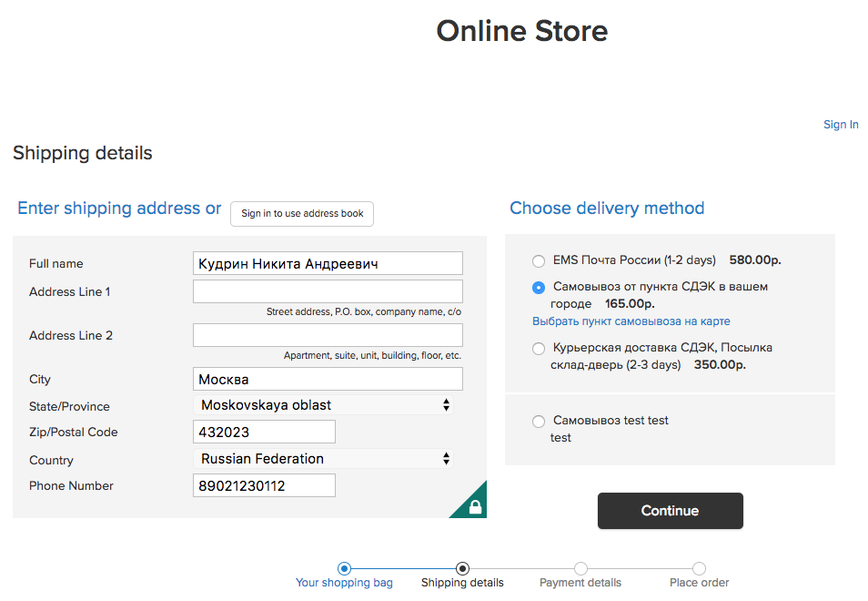Select Самовывоз от пункта СДЭК radio button
Screen dimensions: 868x601
pos(539,287)
